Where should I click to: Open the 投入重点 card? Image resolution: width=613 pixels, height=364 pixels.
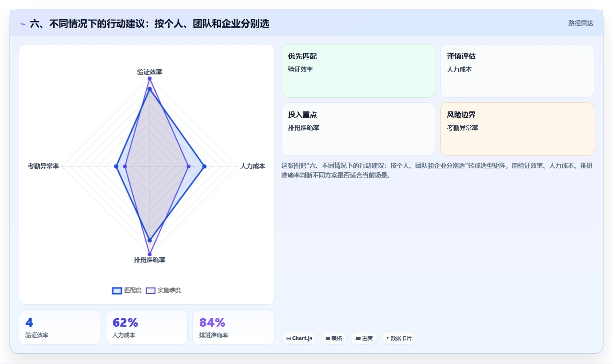(x=358, y=129)
